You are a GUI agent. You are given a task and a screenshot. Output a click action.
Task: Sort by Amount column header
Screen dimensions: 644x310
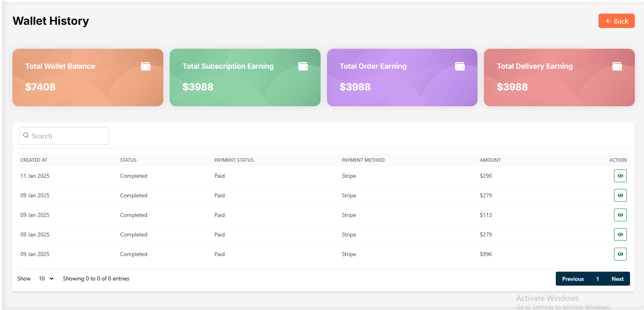490,160
